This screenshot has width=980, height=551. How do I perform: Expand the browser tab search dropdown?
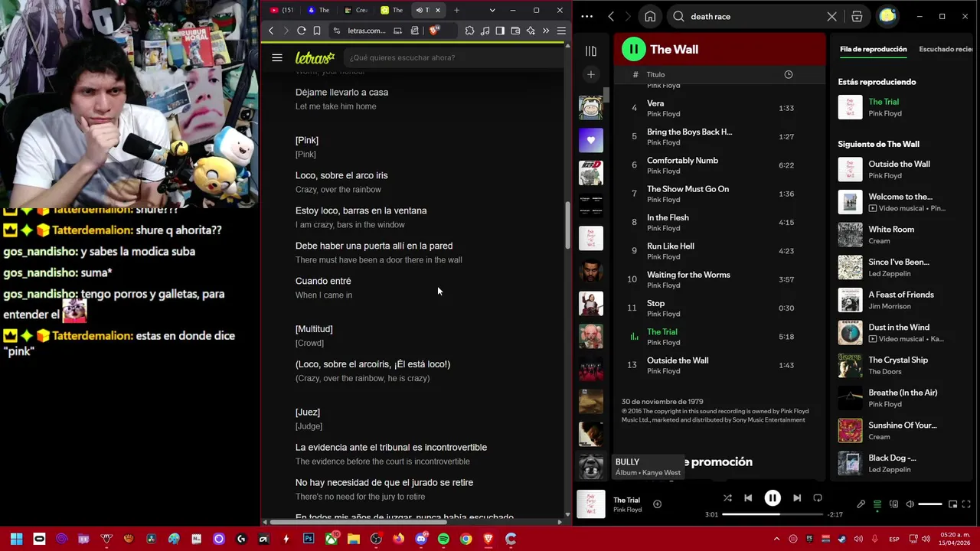click(492, 10)
